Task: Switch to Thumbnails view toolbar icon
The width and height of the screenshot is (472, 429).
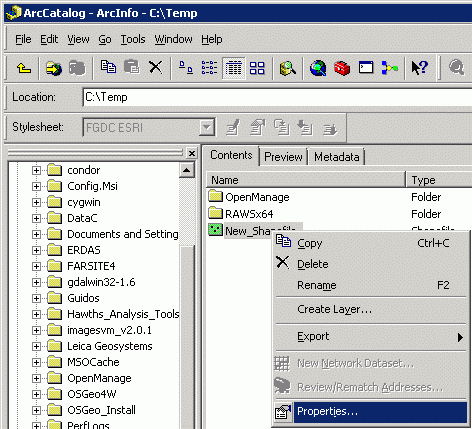Action: pyautogui.click(x=257, y=68)
